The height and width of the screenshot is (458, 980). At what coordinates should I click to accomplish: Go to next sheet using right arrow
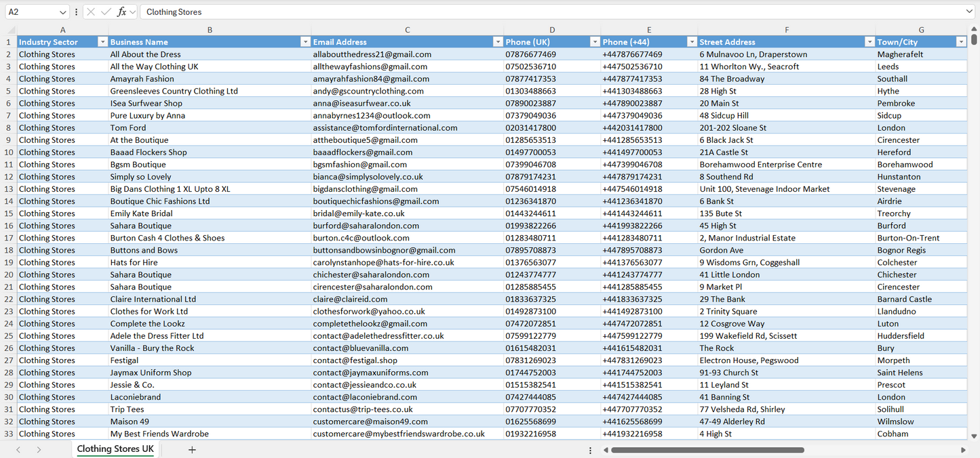[39, 449]
